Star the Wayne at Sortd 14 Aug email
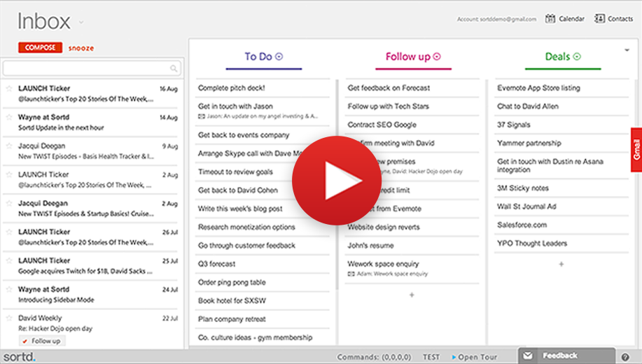Screen dimensions: 642x364 tap(9, 118)
